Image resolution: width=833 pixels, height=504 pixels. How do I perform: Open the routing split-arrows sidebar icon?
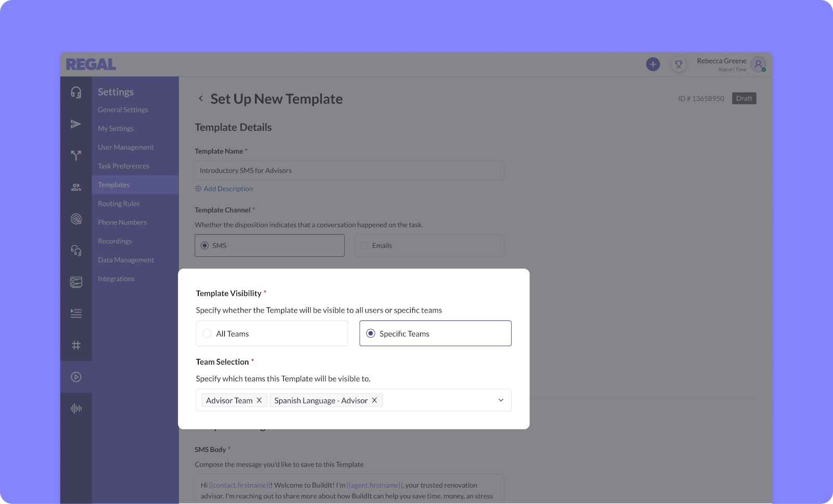76,156
